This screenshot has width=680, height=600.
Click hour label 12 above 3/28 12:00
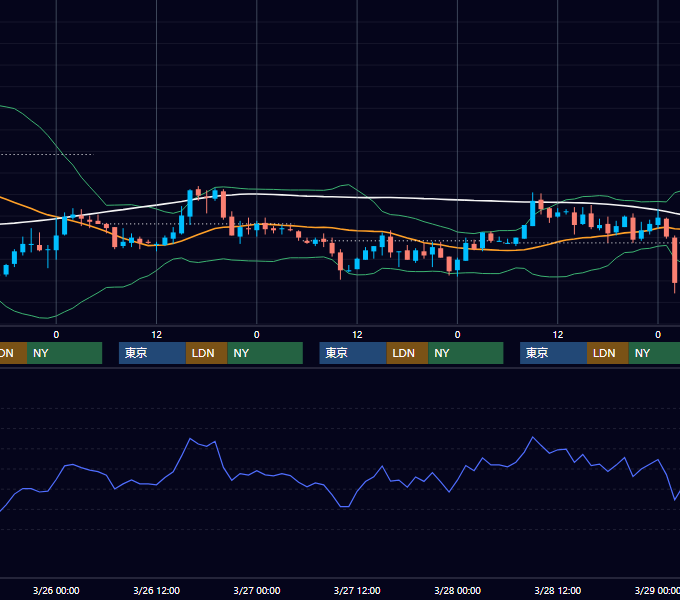[558, 335]
